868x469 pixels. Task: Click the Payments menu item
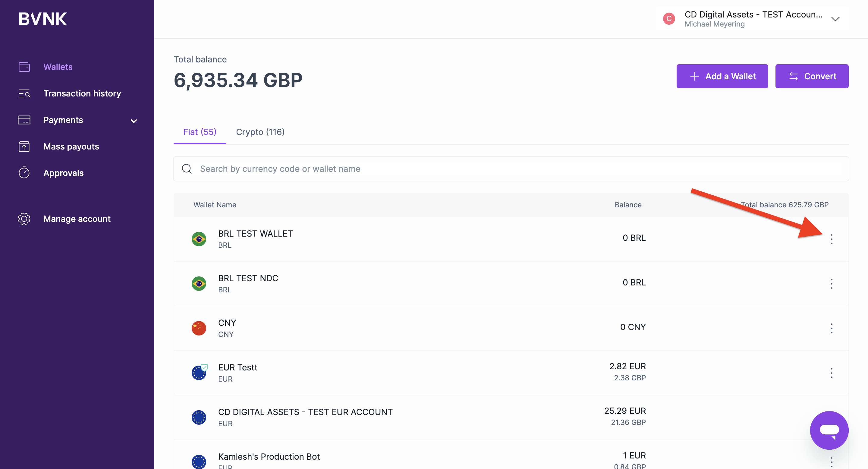click(x=63, y=120)
